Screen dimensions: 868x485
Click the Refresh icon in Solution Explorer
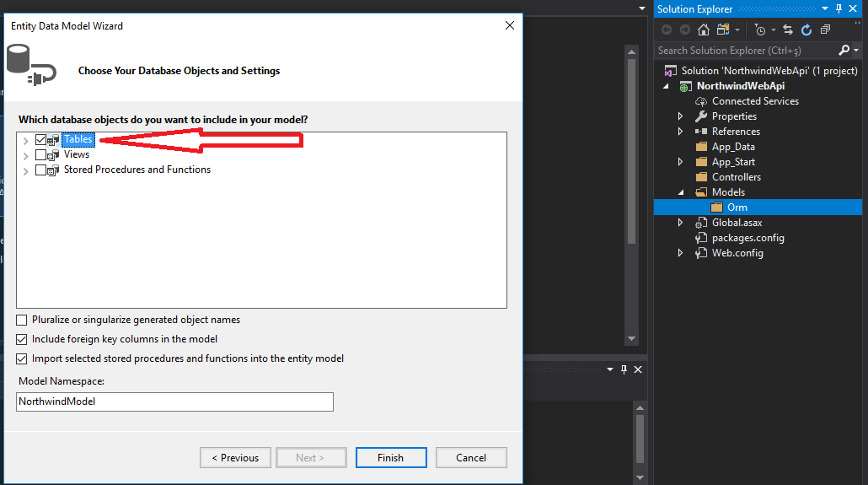[x=806, y=30]
